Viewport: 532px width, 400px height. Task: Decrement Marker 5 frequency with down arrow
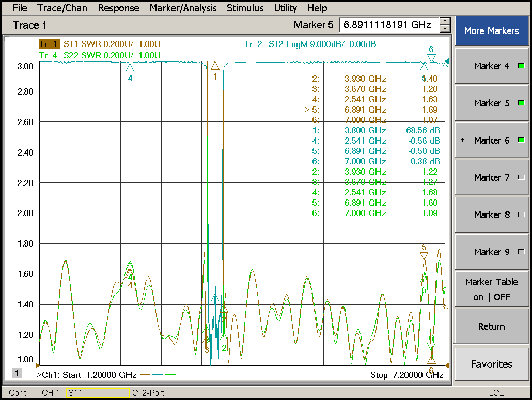pyautogui.click(x=445, y=29)
